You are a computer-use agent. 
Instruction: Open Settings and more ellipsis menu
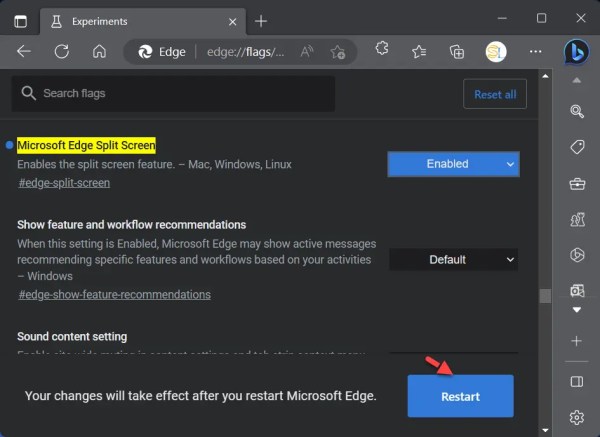[535, 51]
